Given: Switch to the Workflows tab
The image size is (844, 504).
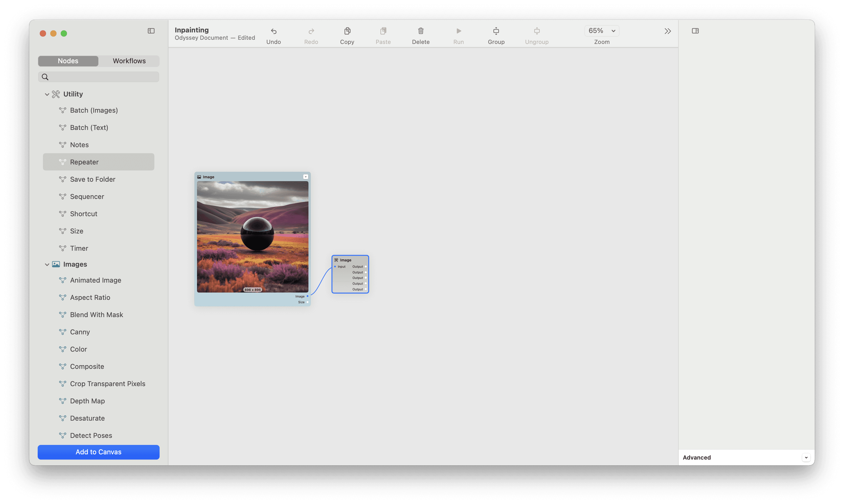Looking at the screenshot, I should [129, 61].
